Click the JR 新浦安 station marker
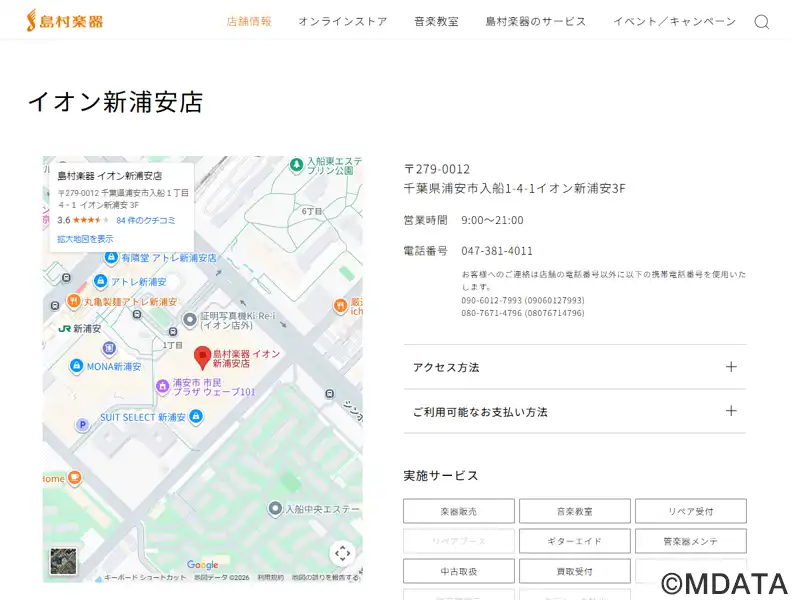The width and height of the screenshot is (800, 600). coord(65,328)
